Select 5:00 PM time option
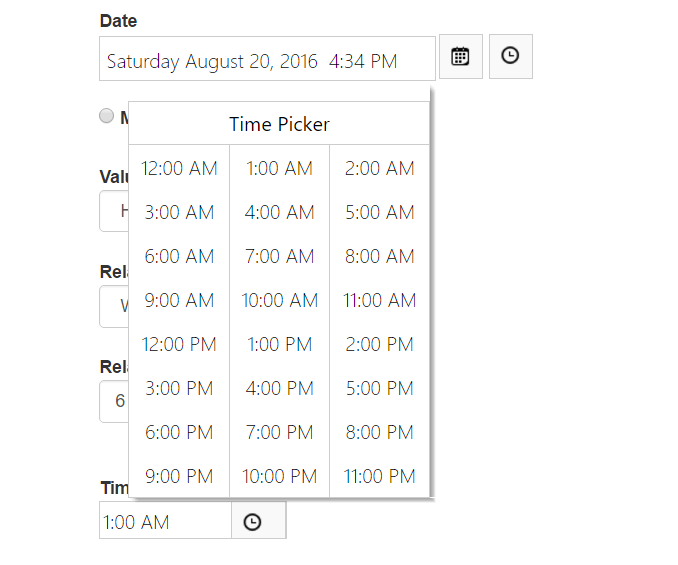The width and height of the screenshot is (678, 565). tap(380, 388)
